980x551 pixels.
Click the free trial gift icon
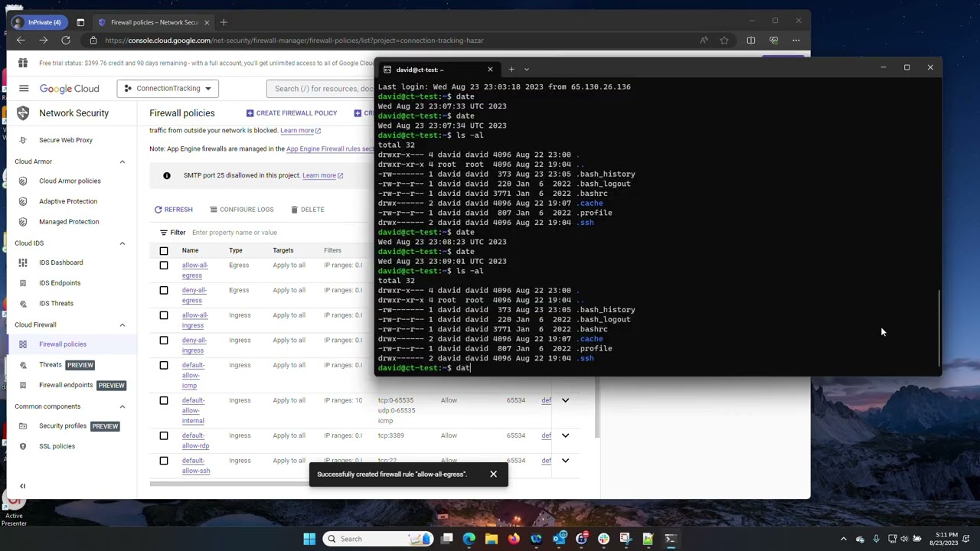point(23,64)
